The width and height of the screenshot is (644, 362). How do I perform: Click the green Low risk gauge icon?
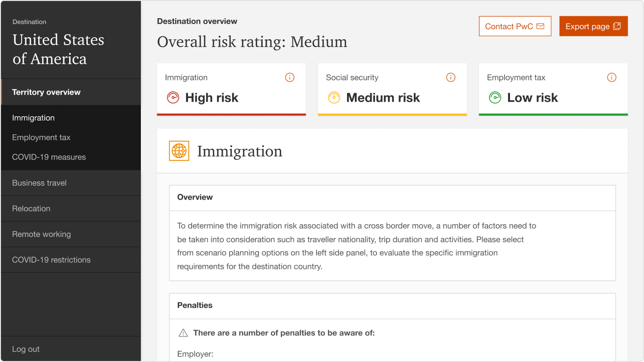pyautogui.click(x=495, y=98)
